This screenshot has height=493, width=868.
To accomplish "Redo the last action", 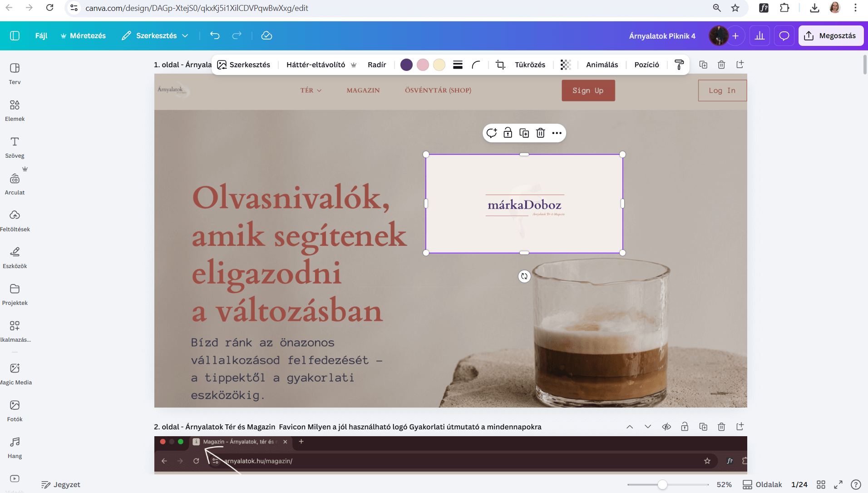I will coord(237,35).
